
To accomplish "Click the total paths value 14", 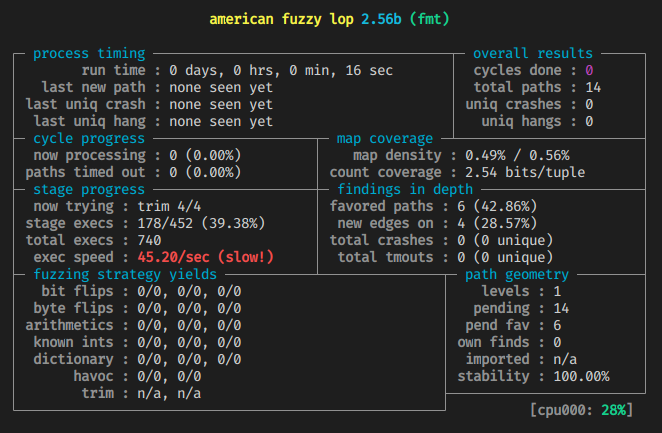I will pos(593,87).
